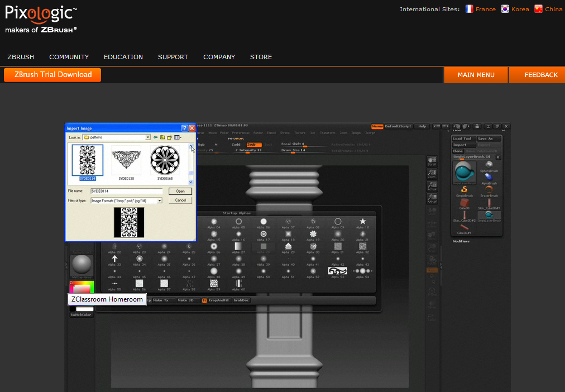The image size is (565, 392).
Task: Select the Alpha 10 star alpha
Action: click(362, 223)
